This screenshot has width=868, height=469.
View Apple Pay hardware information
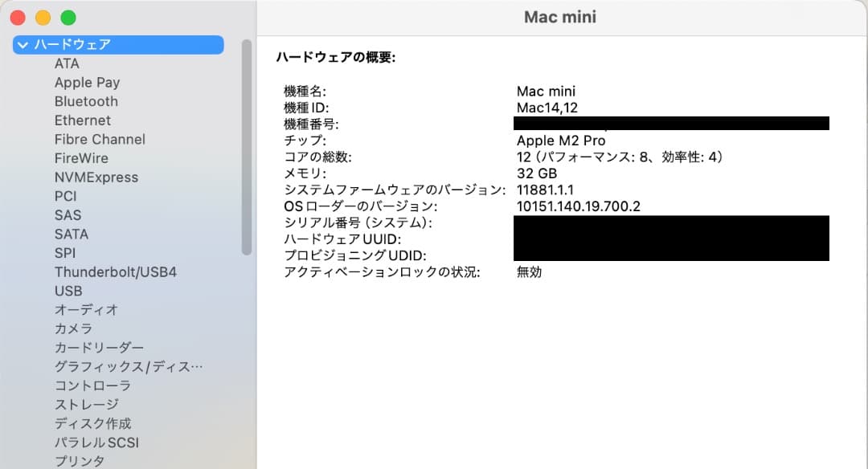(87, 82)
